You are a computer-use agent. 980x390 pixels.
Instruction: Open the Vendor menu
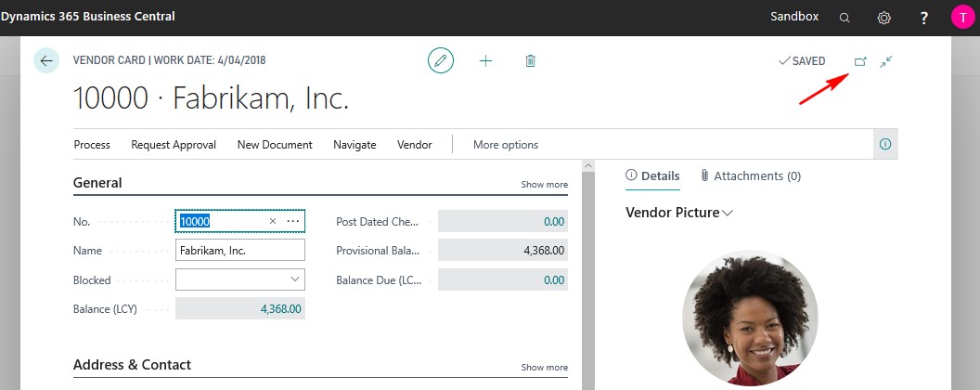pyautogui.click(x=415, y=144)
